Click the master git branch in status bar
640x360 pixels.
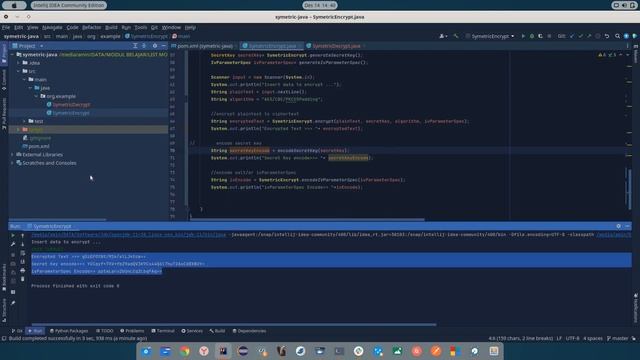click(x=617, y=338)
